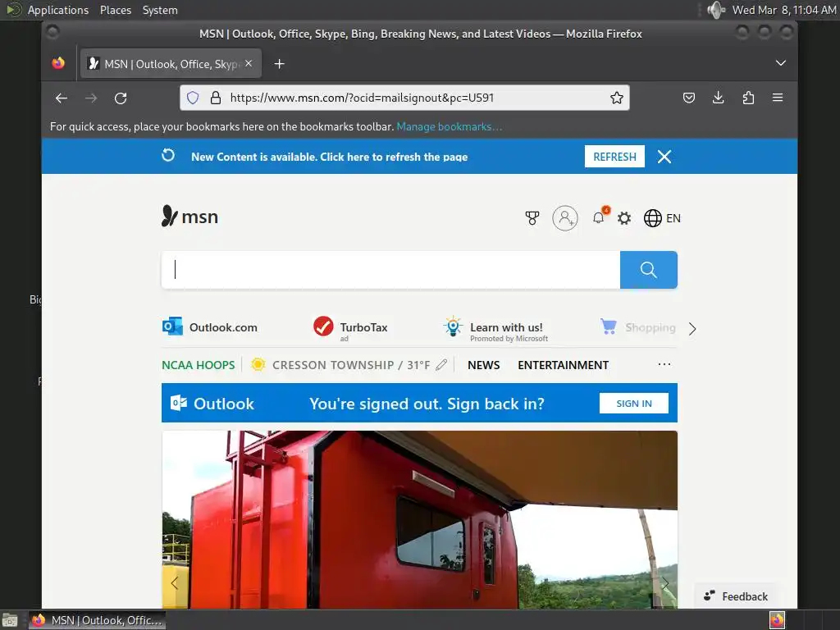Open the tracking protection shield icon
The height and width of the screenshot is (630, 840).
(x=193, y=98)
